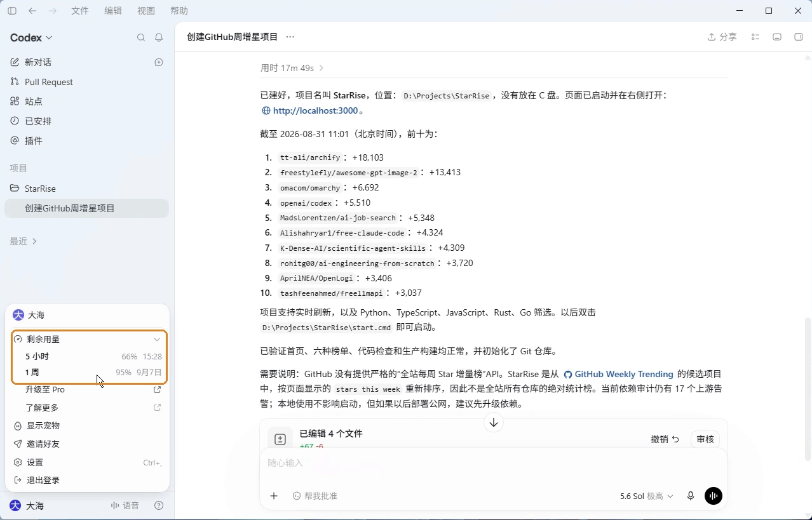Click the D:\Projects\StarRise\start.cmd path text
This screenshot has width=812, height=520.
click(327, 328)
